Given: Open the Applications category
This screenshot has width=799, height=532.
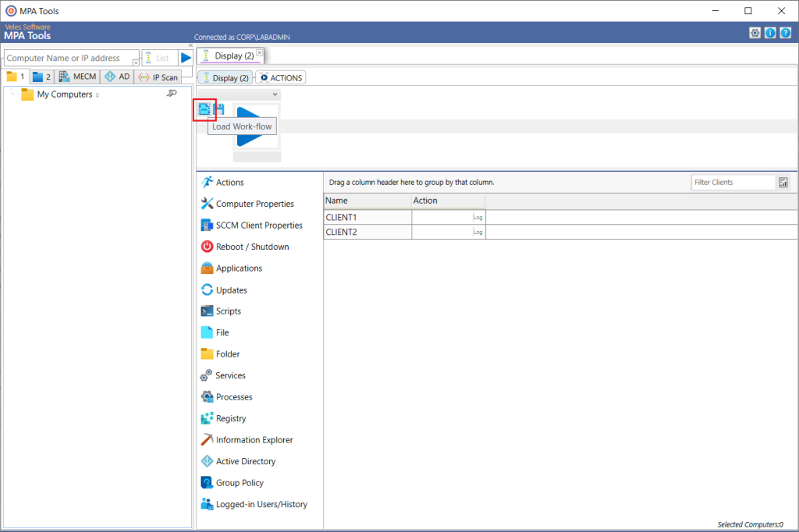Looking at the screenshot, I should [232, 268].
